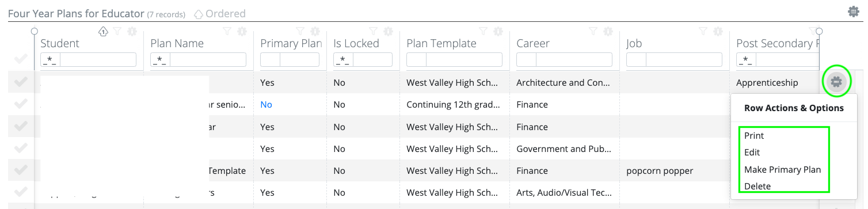Screen dimensions: 868x209
Task: Open the Is Locked filter operator dropdown
Action: tap(343, 60)
